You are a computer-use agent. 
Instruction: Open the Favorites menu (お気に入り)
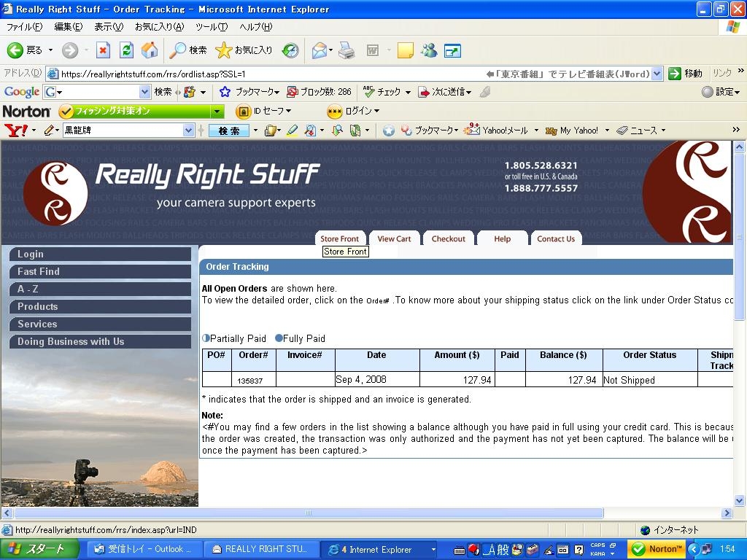pyautogui.click(x=159, y=27)
